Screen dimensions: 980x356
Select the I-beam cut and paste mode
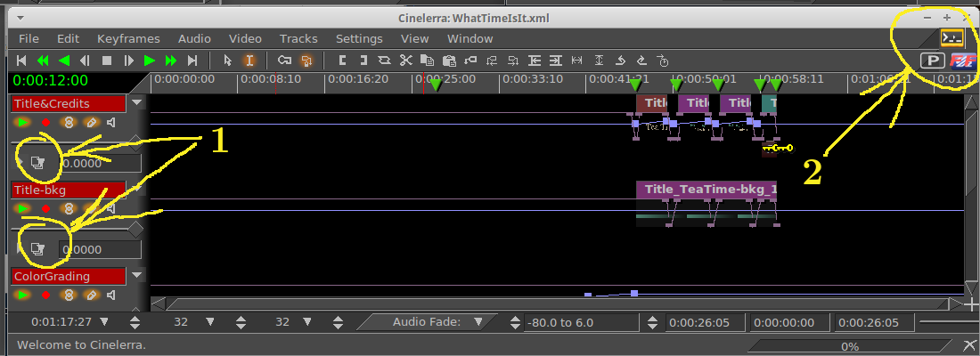pos(249,61)
